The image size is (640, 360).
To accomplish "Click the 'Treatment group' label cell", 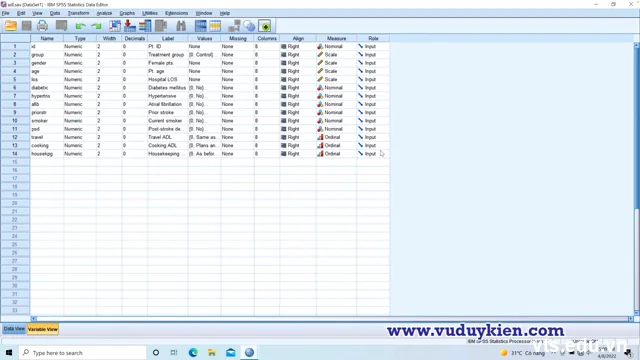I will coord(168,55).
